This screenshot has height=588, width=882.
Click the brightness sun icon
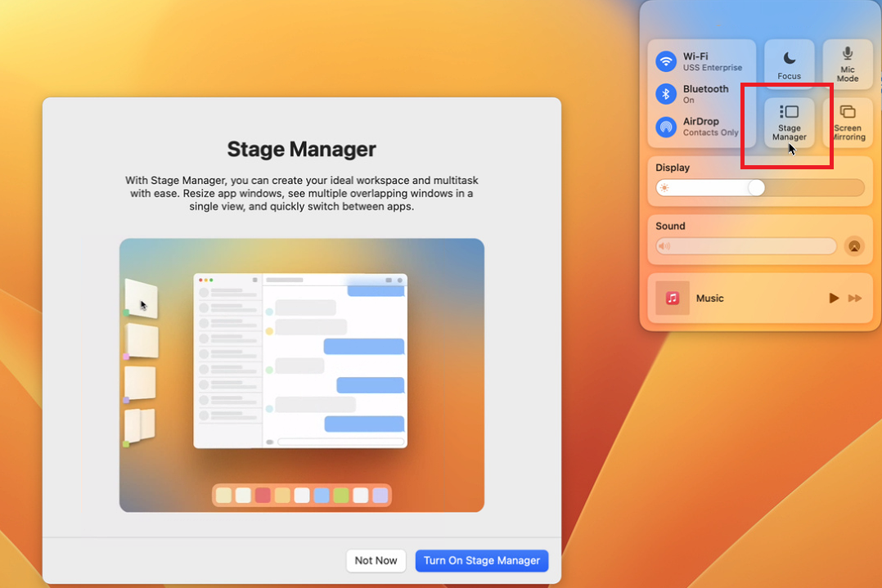pyautogui.click(x=665, y=187)
